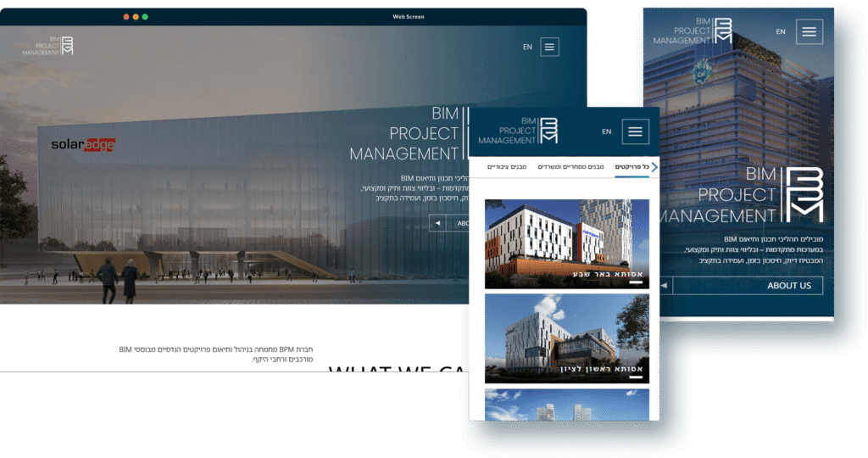Click arrow icon beside desktop About button

437,224
